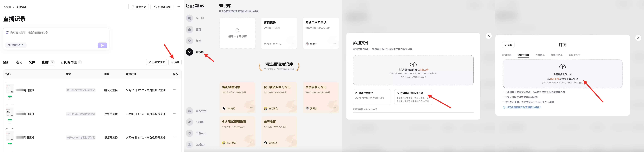Click the 分享知识库 button
This screenshot has height=152, width=644.
162,7
